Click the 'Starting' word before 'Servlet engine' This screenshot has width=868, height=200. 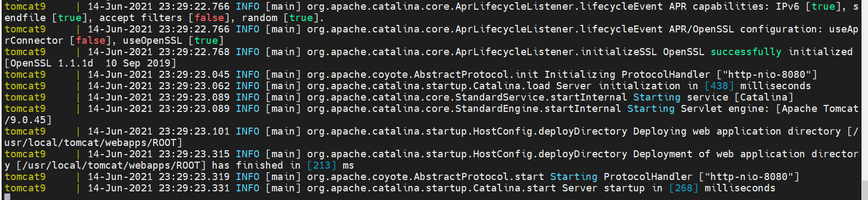(651, 109)
